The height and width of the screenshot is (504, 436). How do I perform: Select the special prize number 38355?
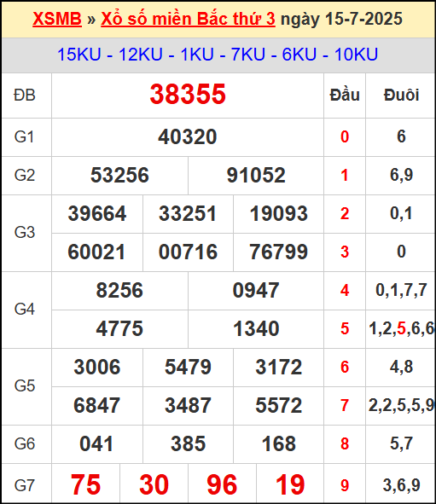click(x=188, y=94)
